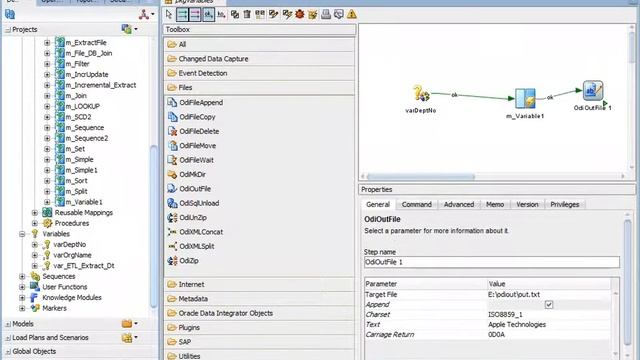Click the Step name input field

pos(491,262)
